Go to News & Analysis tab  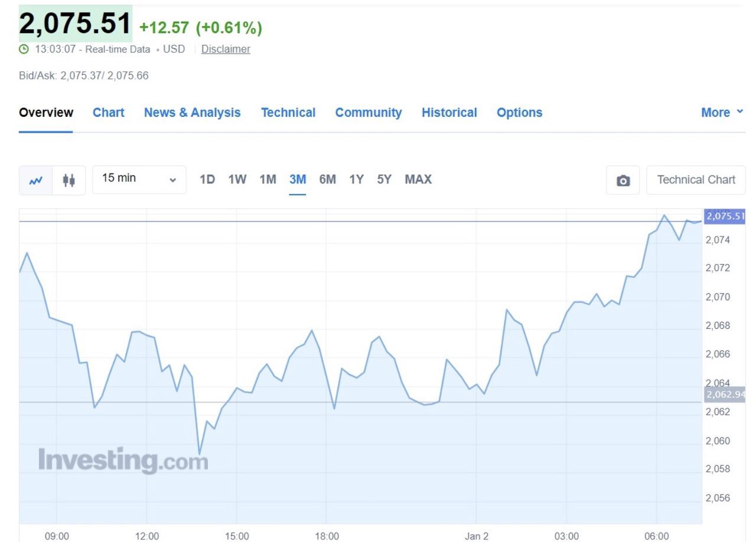[193, 112]
